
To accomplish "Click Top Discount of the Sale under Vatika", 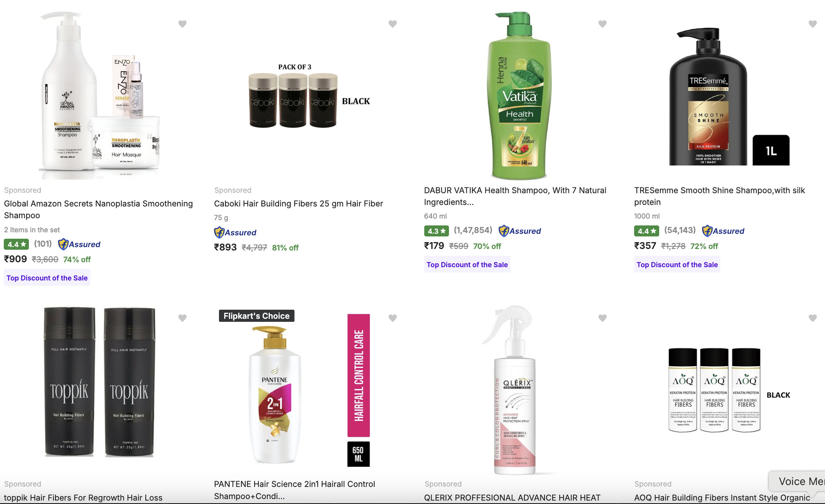I will pyautogui.click(x=467, y=265).
